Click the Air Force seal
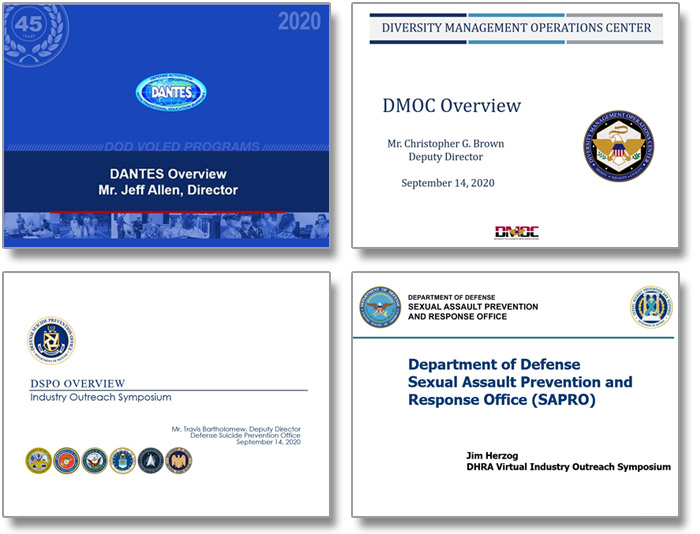 [122, 460]
